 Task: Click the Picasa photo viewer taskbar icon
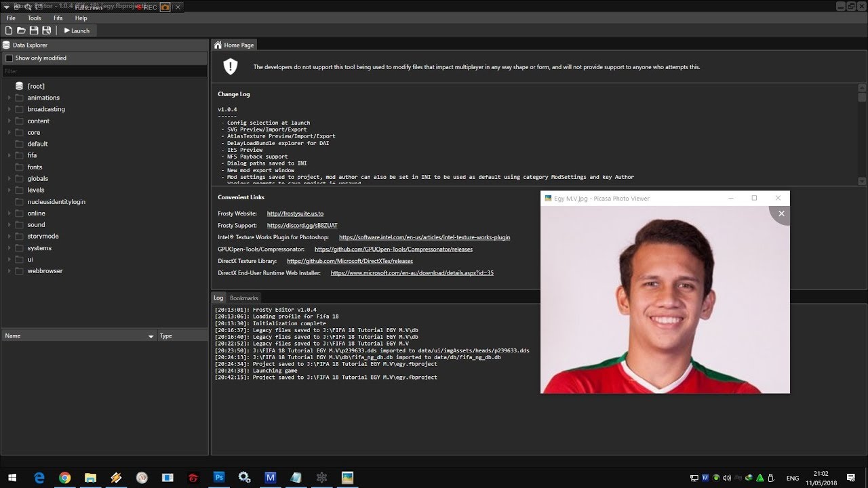click(x=347, y=477)
